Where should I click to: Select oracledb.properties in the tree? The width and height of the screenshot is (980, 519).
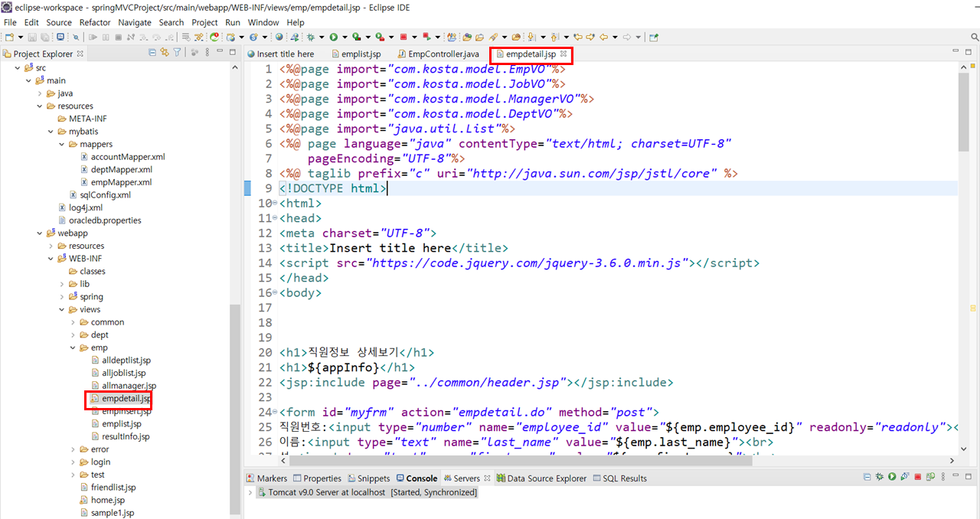tap(100, 220)
